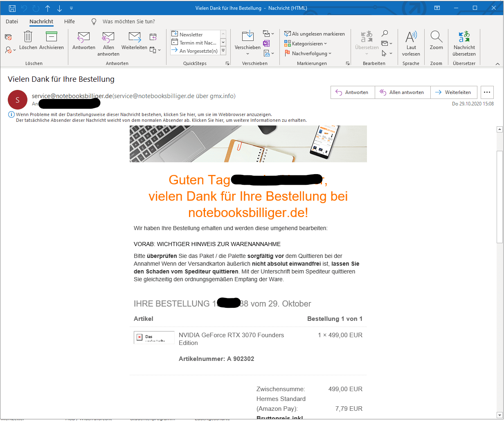Click the lightbulb tell-me icon
504x421 pixels.
tap(94, 21)
